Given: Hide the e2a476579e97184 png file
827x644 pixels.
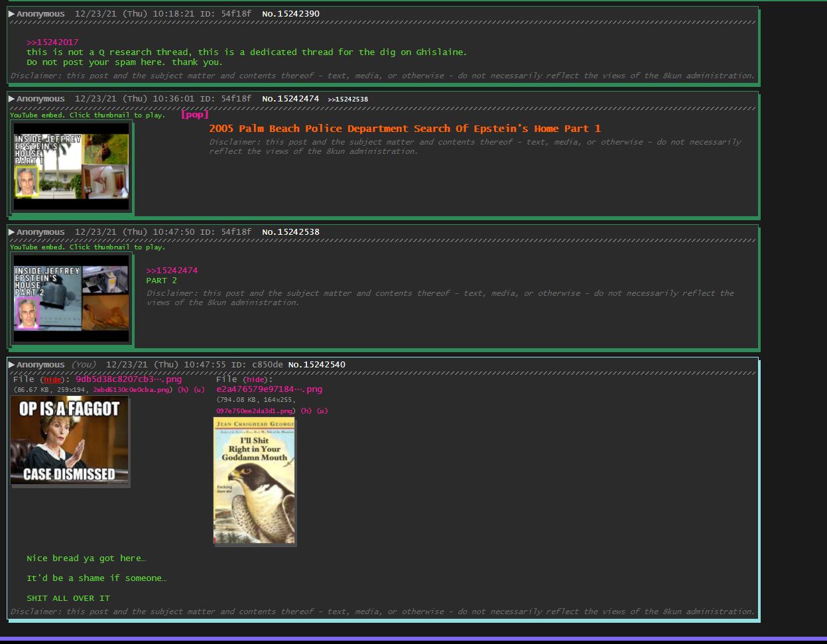Looking at the screenshot, I should tap(255, 380).
